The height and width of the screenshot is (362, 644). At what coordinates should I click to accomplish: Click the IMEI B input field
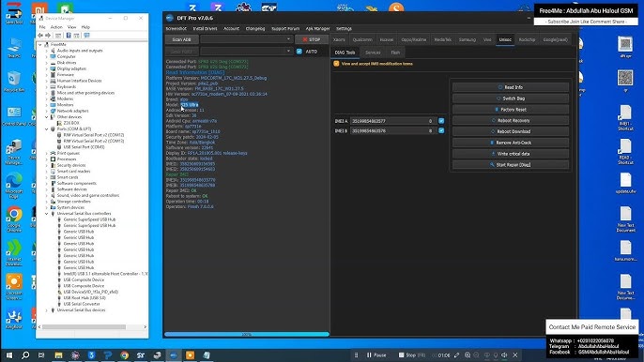(x=393, y=130)
